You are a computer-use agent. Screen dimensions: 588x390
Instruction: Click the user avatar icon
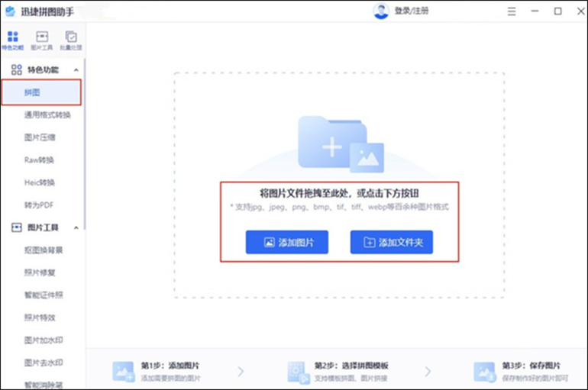pos(381,11)
